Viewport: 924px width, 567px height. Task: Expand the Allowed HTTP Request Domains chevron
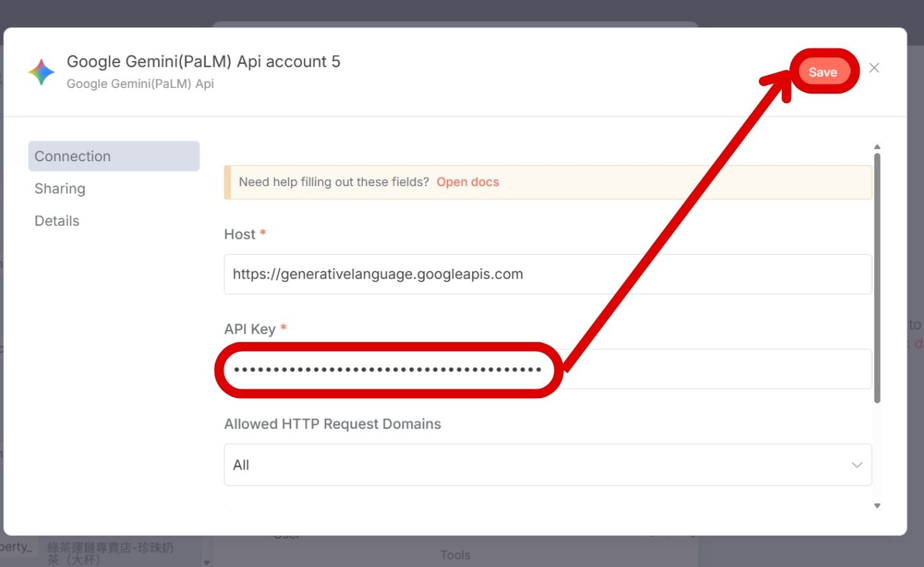[856, 465]
